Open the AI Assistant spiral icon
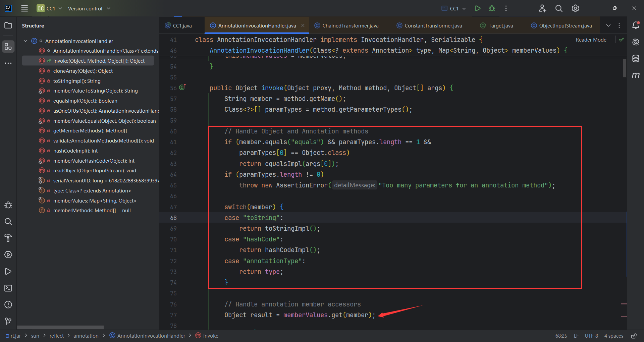The height and width of the screenshot is (342, 644). pyautogui.click(x=636, y=42)
